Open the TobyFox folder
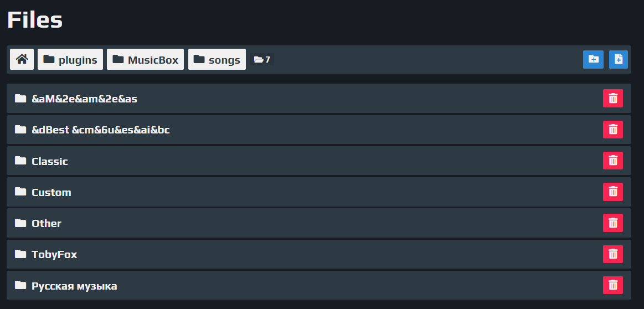The height and width of the screenshot is (309, 644). 319,254
